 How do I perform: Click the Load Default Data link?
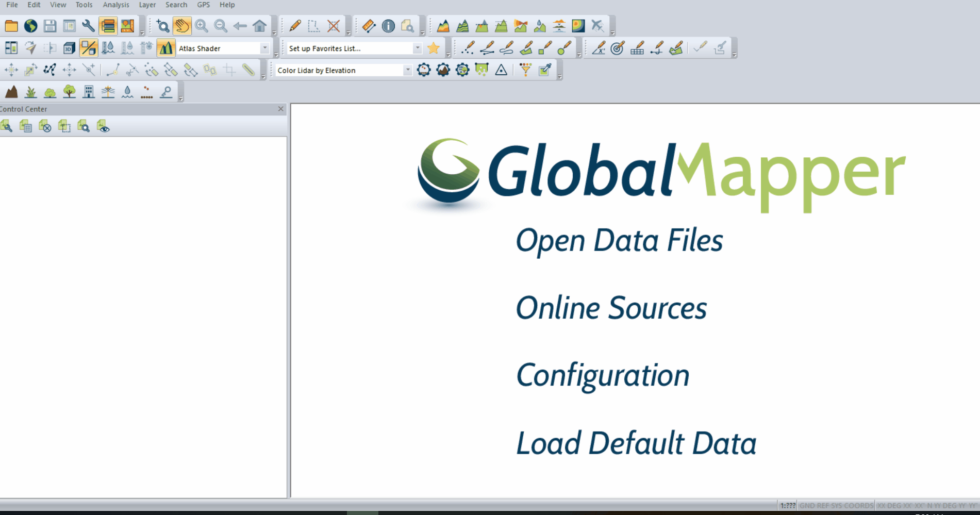636,443
